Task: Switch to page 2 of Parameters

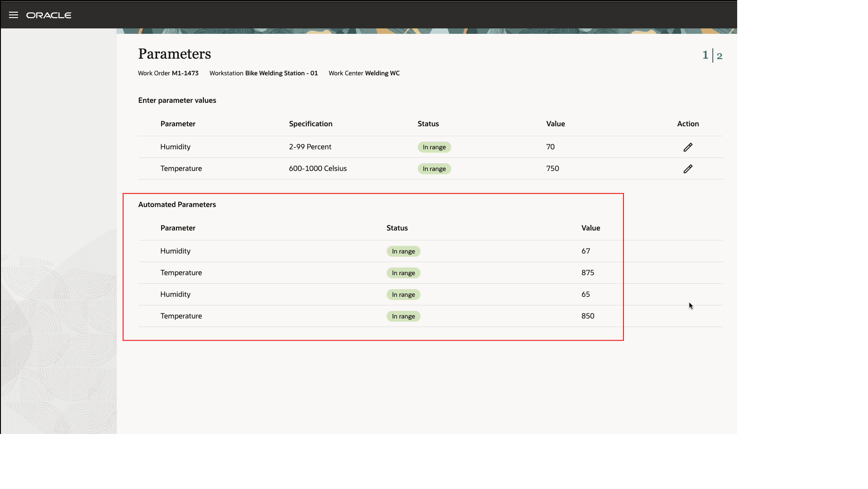Action: pyautogui.click(x=720, y=55)
